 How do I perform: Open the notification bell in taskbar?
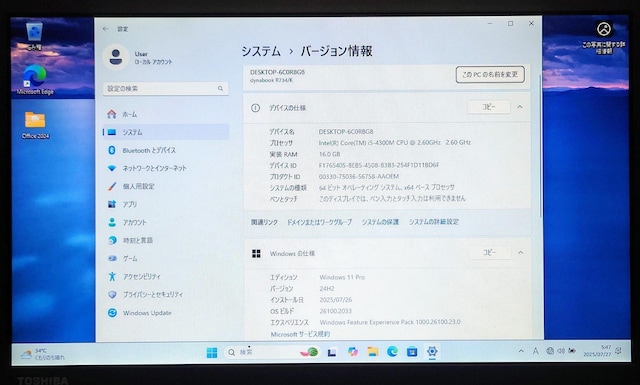click(x=619, y=351)
